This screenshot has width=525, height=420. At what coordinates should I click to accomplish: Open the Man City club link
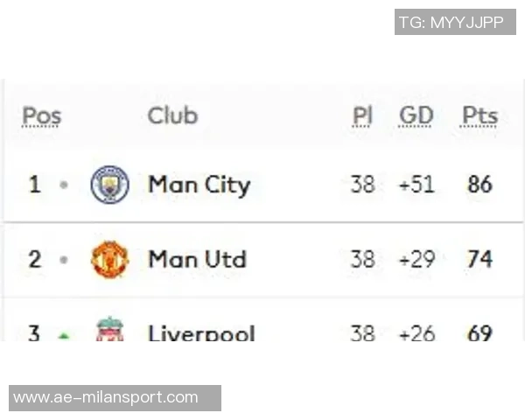coord(199,185)
